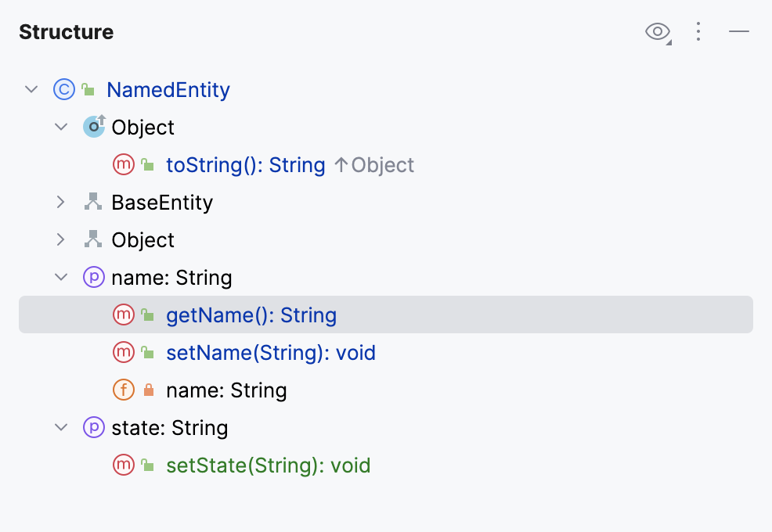Collapse the name: String property group
Image resolution: width=772 pixels, height=532 pixels.
(60, 277)
